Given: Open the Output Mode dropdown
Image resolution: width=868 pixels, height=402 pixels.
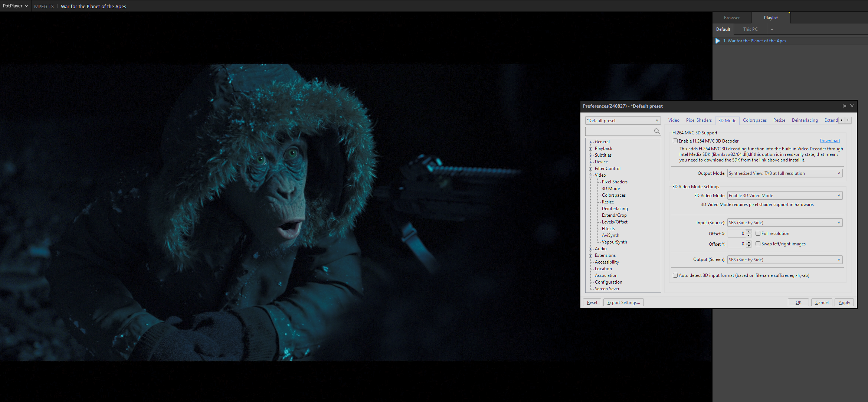Looking at the screenshot, I should click(785, 173).
